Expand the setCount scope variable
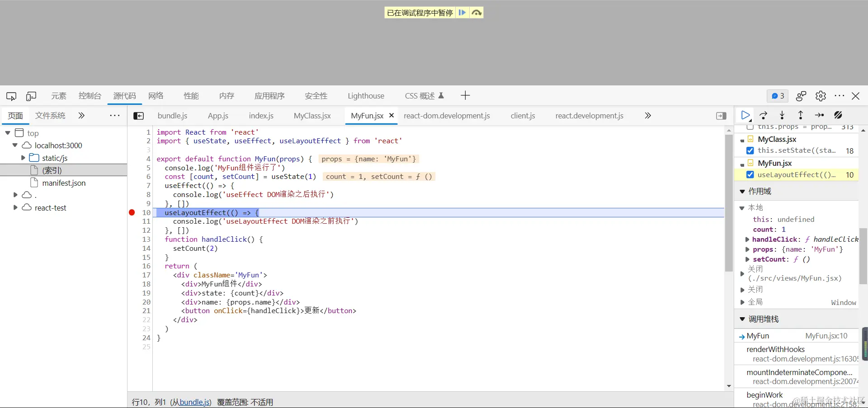This screenshot has height=408, width=868. tap(747, 259)
